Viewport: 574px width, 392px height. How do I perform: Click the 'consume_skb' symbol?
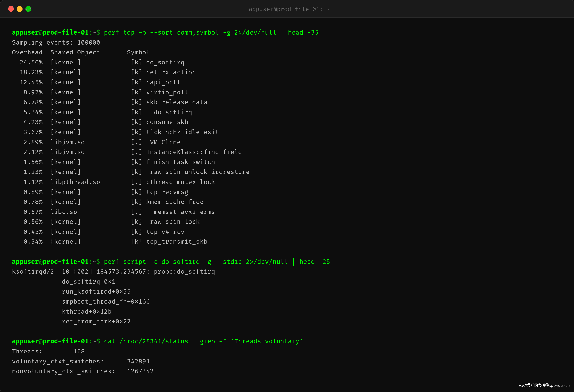pyautogui.click(x=167, y=122)
